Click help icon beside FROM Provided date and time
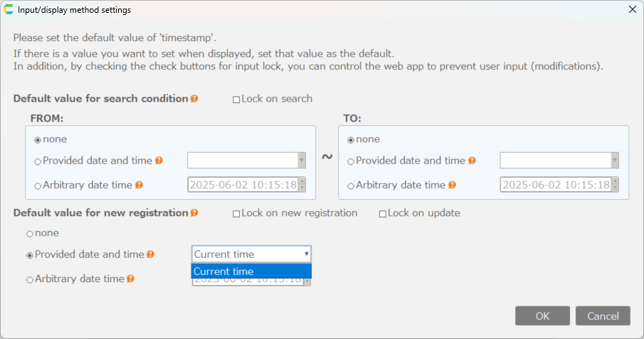Image resolution: width=644 pixels, height=339 pixels. (159, 161)
